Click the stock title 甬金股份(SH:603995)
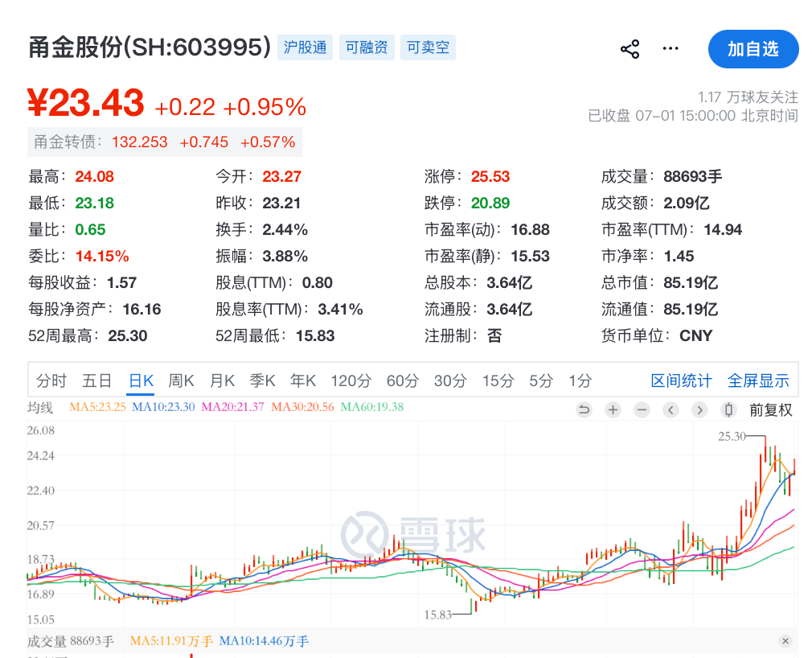The height and width of the screenshot is (658, 812). pyautogui.click(x=150, y=47)
